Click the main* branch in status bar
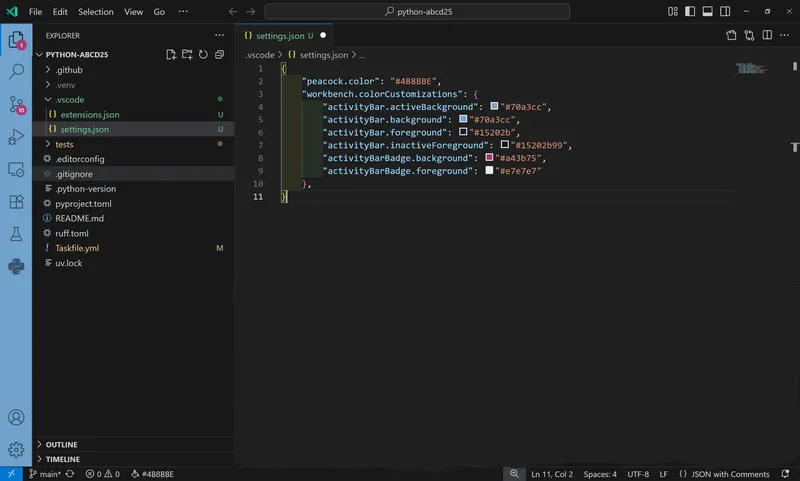Screen dimensions: 800x481 coord(44,474)
